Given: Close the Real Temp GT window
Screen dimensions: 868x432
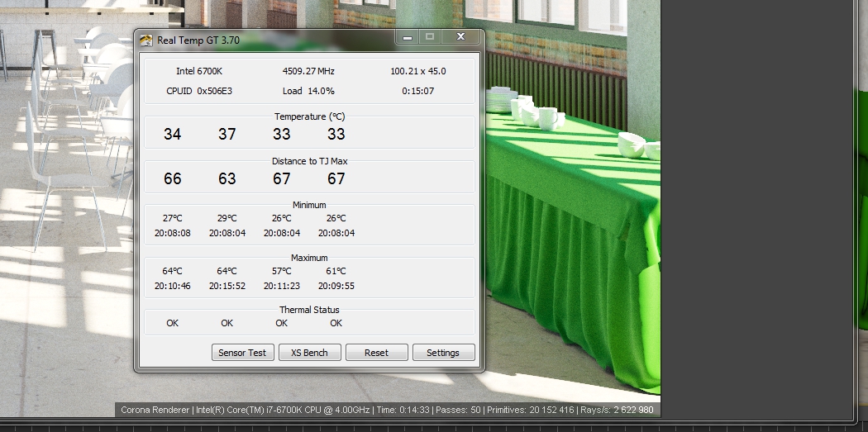Looking at the screenshot, I should click(x=461, y=37).
